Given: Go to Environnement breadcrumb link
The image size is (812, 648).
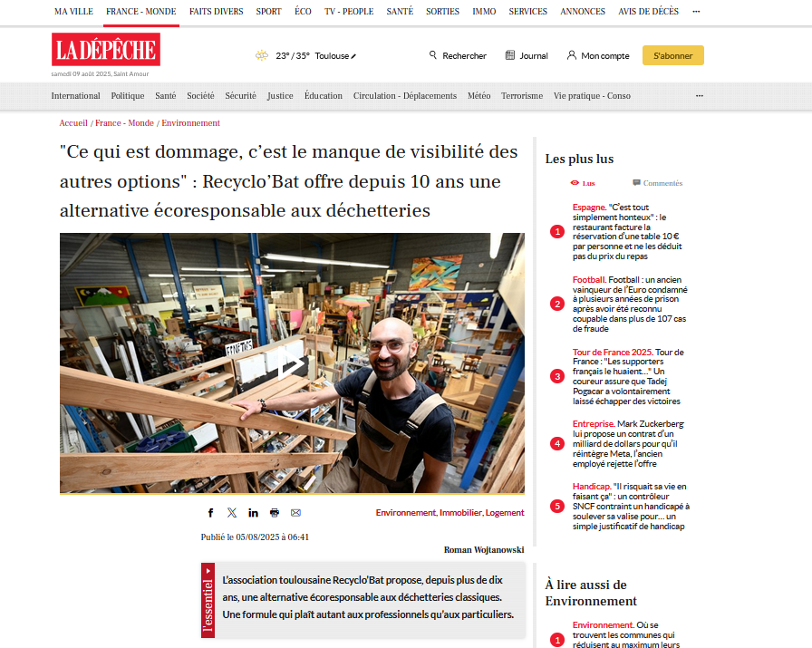Looking at the screenshot, I should 190,123.
